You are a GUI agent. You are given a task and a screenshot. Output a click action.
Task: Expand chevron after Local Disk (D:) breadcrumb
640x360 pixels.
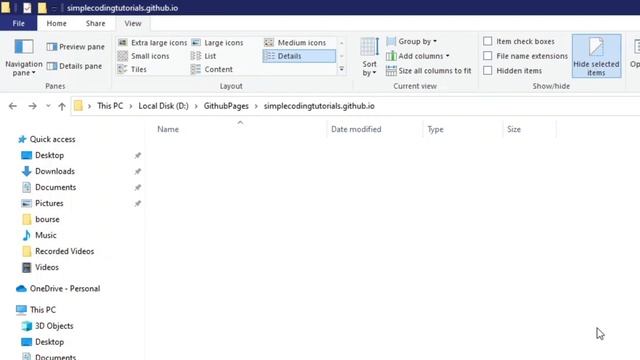(196, 106)
